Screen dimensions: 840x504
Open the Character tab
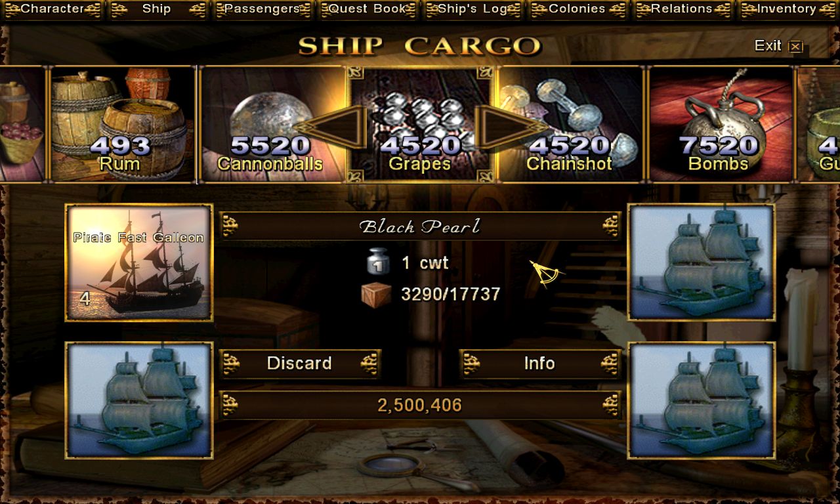point(52,9)
